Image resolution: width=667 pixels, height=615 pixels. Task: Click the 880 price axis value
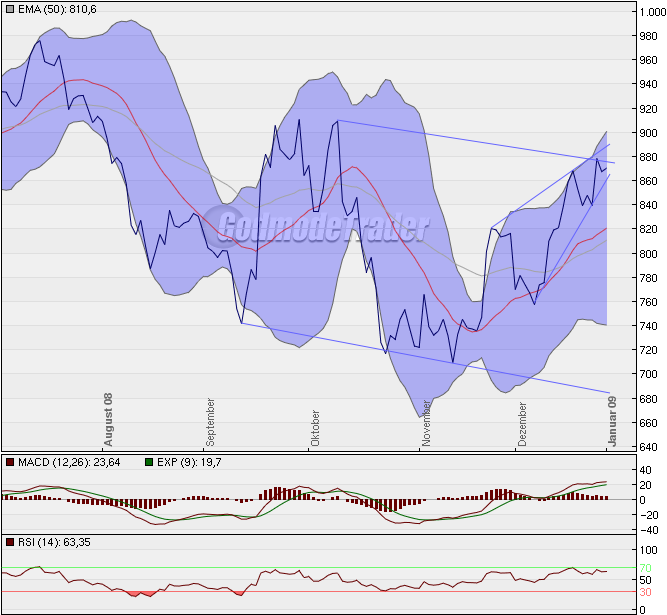point(649,157)
